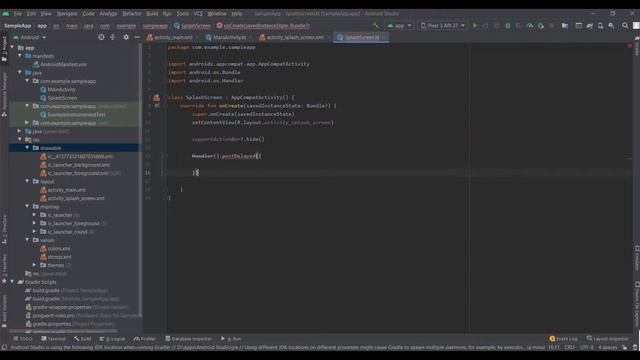Open Project Structure folder icon in toolbar

click(565, 26)
